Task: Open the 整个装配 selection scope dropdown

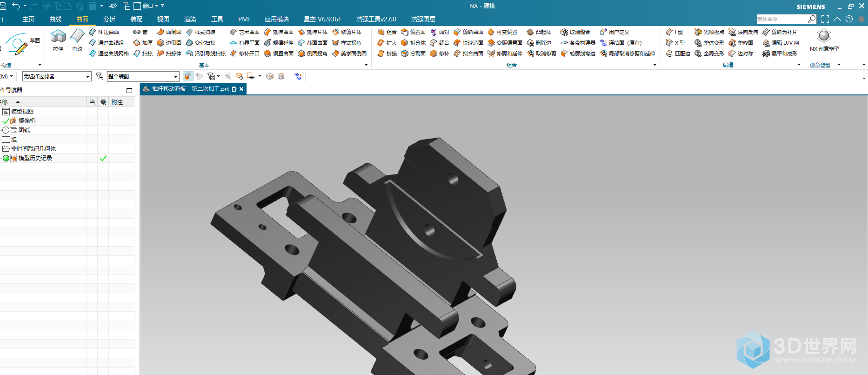Action: (x=143, y=76)
